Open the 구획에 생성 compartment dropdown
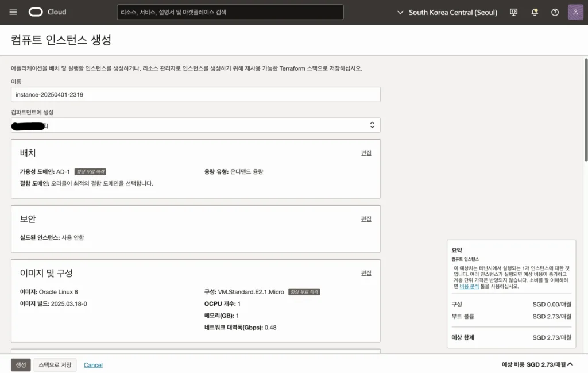 pos(195,125)
